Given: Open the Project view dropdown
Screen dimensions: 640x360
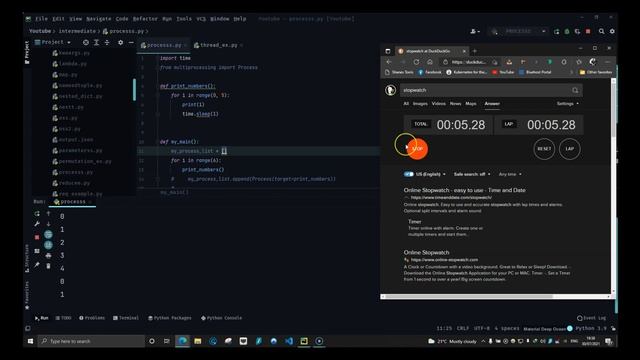Looking at the screenshot, I should tap(53, 42).
